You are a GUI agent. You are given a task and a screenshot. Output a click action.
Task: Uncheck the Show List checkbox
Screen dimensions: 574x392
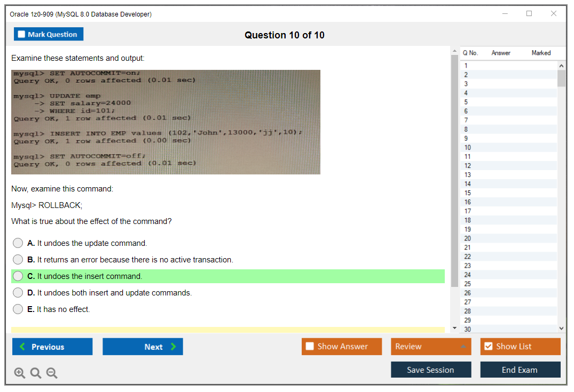point(488,347)
